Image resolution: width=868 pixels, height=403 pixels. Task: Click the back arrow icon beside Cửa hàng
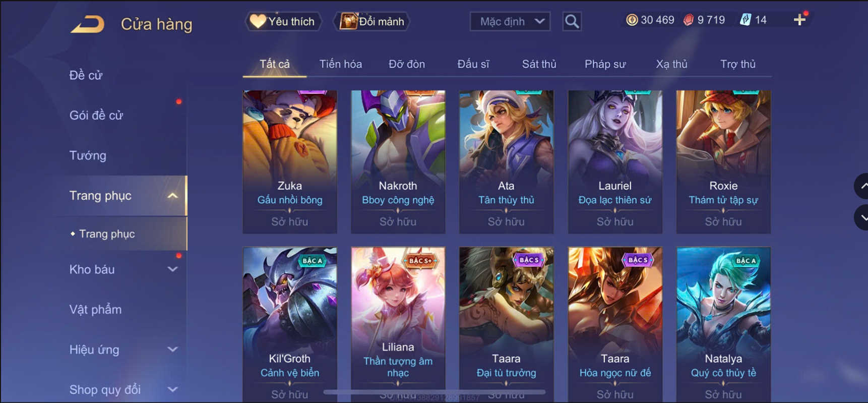88,24
